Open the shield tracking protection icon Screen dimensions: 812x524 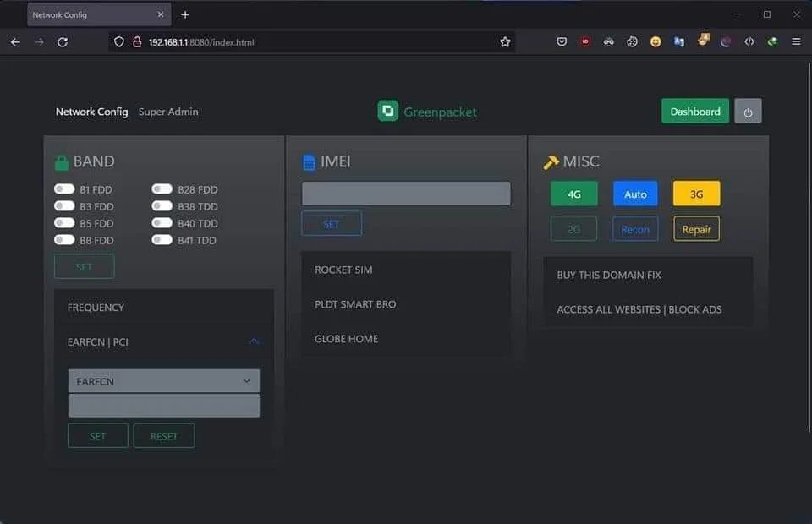[x=119, y=42]
